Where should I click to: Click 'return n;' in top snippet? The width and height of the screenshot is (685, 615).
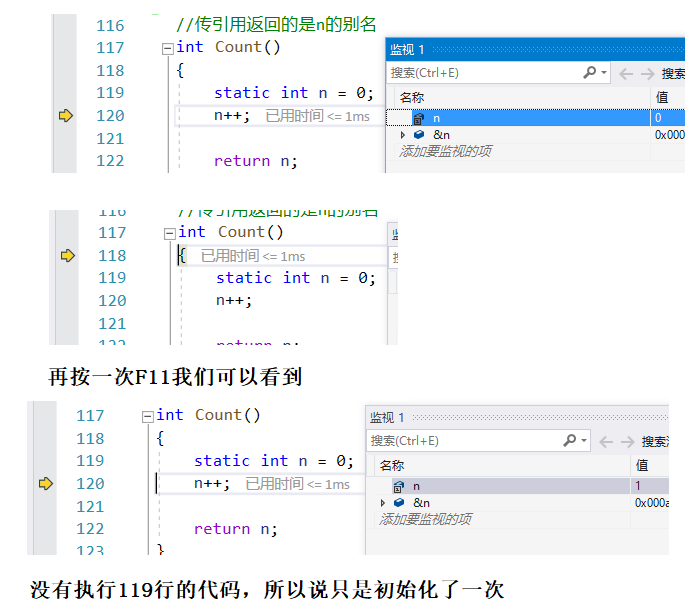click(256, 161)
